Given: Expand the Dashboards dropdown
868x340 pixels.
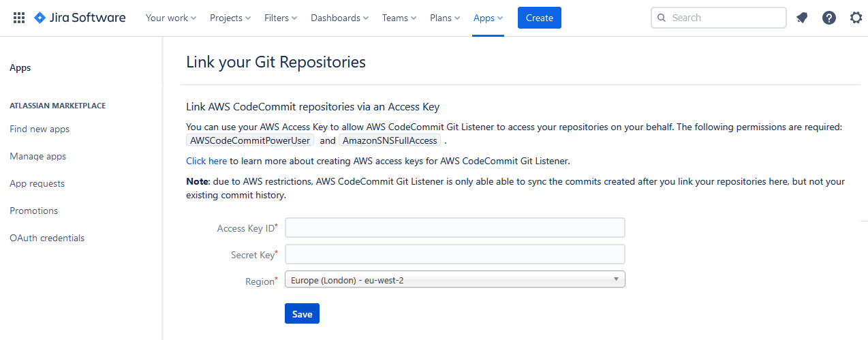Looking at the screenshot, I should (340, 18).
